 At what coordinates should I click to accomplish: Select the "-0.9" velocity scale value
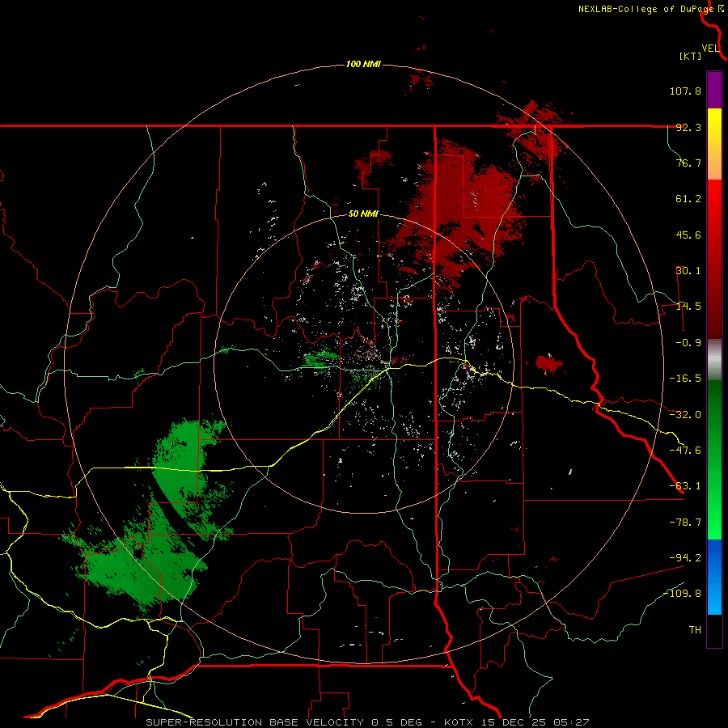pyautogui.click(x=688, y=343)
